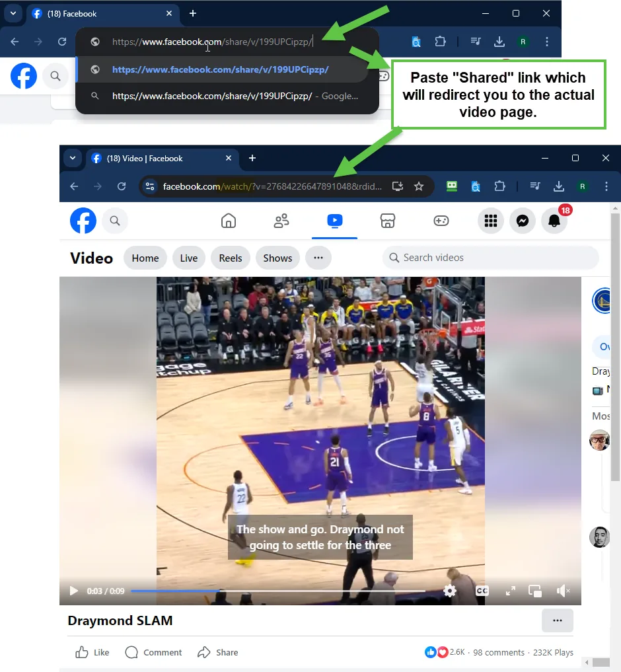
Task: Open Chrome three-dot menu in upper window
Action: pos(547,42)
